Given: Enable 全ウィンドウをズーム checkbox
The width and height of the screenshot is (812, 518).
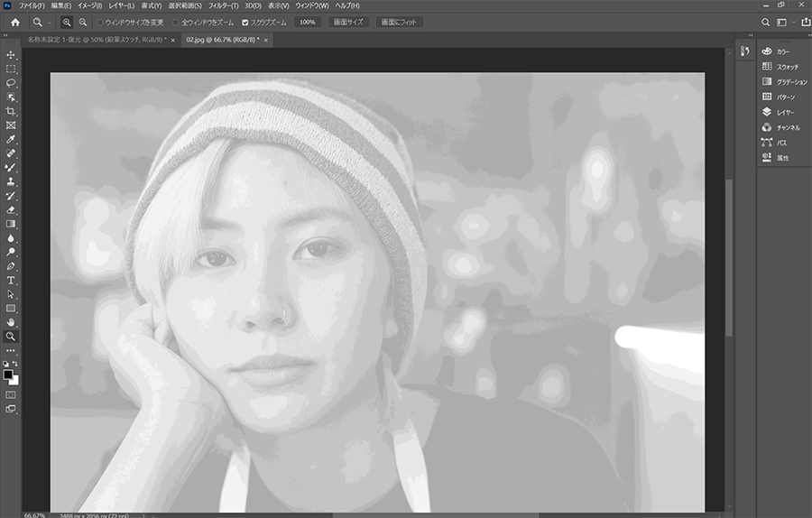Looking at the screenshot, I should [x=176, y=22].
